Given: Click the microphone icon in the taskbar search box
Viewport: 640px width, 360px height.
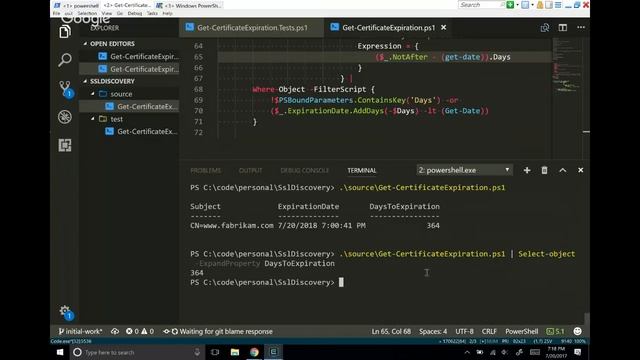Looking at the screenshot, I should 197,352.
